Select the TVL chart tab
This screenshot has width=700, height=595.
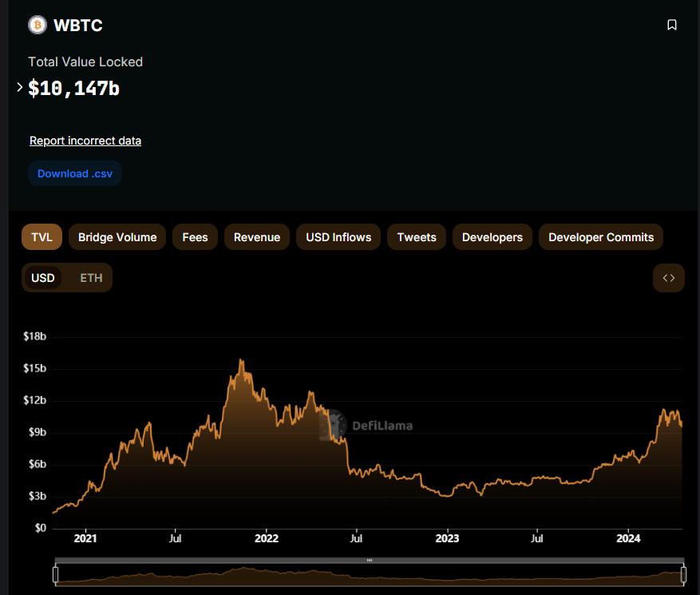click(42, 236)
